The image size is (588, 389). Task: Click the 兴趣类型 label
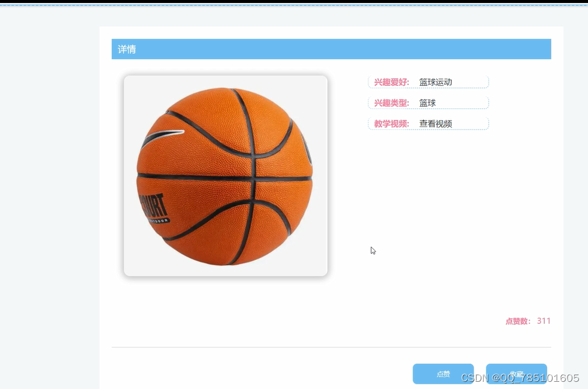391,103
